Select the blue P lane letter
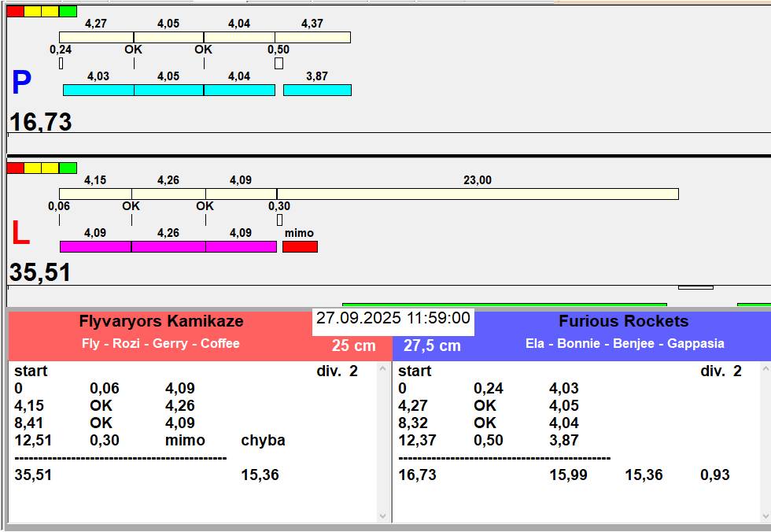Image resolution: width=771 pixels, height=532 pixels. [21, 83]
